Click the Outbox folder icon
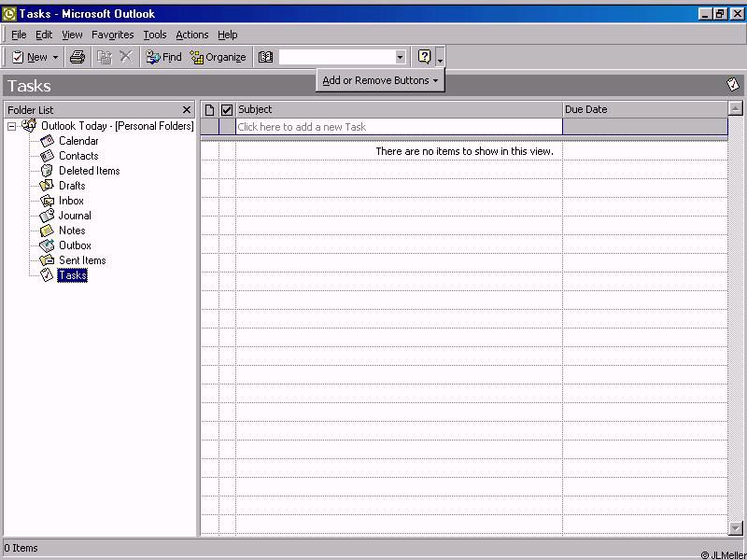The width and height of the screenshot is (747, 560). [x=47, y=245]
